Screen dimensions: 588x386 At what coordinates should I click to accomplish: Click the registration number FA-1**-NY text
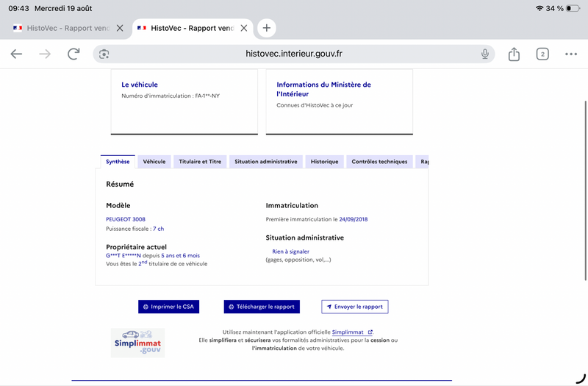(x=207, y=96)
